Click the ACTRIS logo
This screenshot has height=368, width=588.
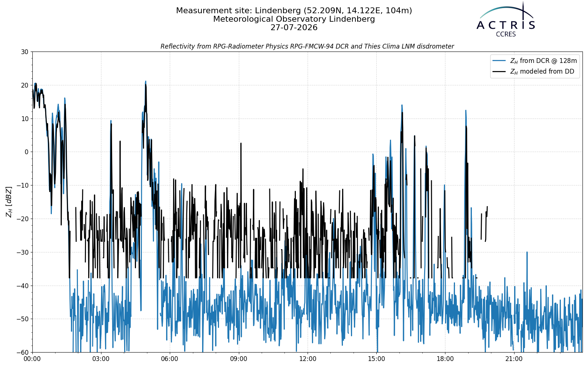pyautogui.click(x=506, y=18)
